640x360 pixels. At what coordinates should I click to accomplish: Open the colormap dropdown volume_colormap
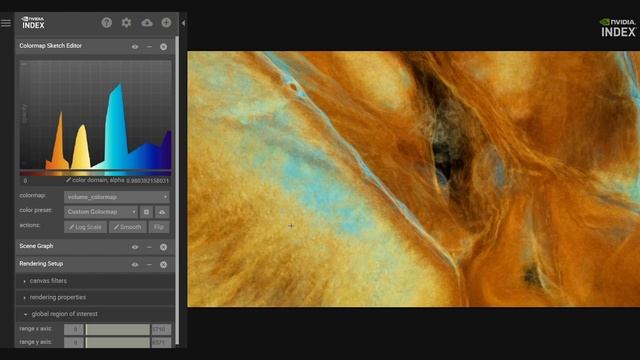pyautogui.click(x=117, y=197)
